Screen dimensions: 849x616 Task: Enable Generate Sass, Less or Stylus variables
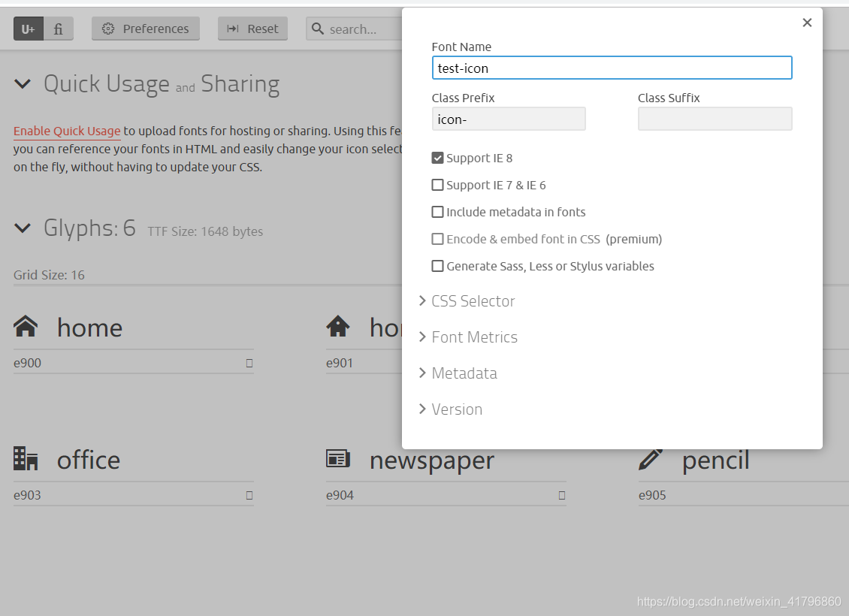437,267
